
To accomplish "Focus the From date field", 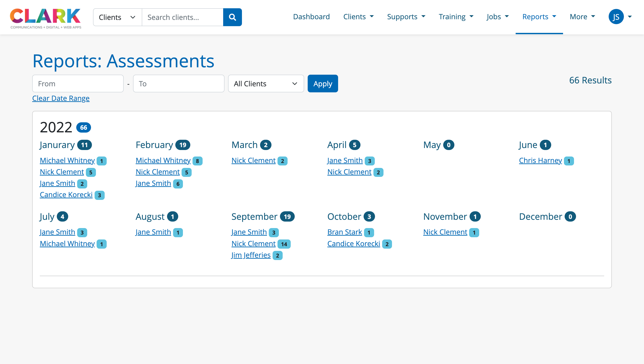I will tap(78, 84).
